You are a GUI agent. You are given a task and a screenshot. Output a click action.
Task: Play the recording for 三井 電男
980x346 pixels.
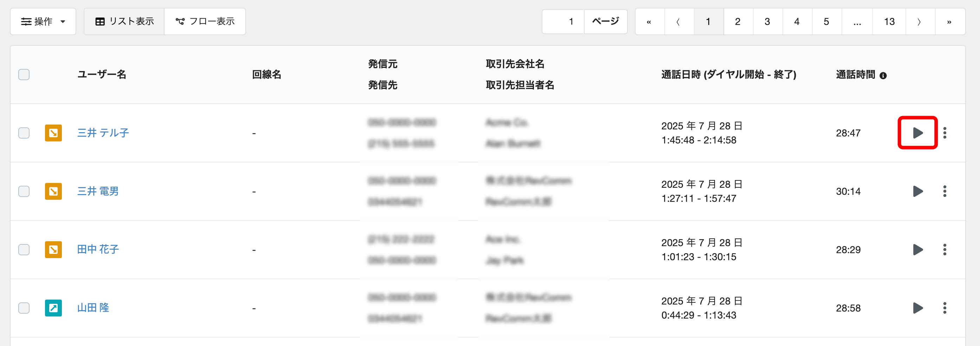point(918,191)
